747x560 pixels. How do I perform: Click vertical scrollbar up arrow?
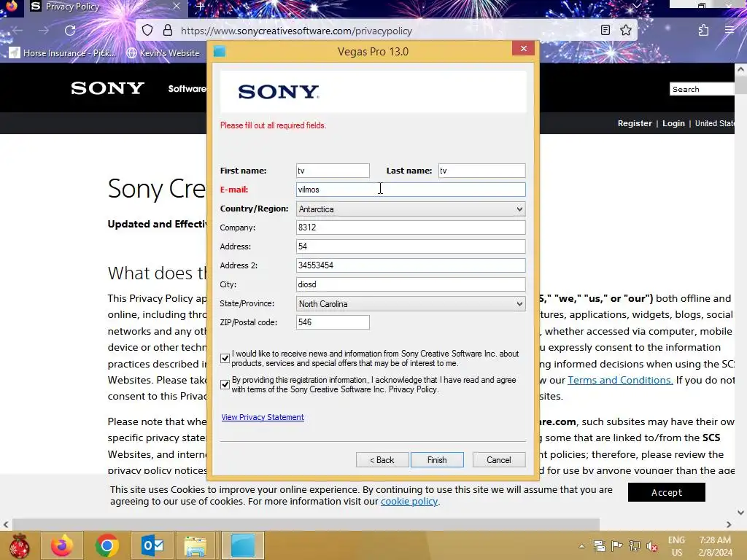point(740,69)
